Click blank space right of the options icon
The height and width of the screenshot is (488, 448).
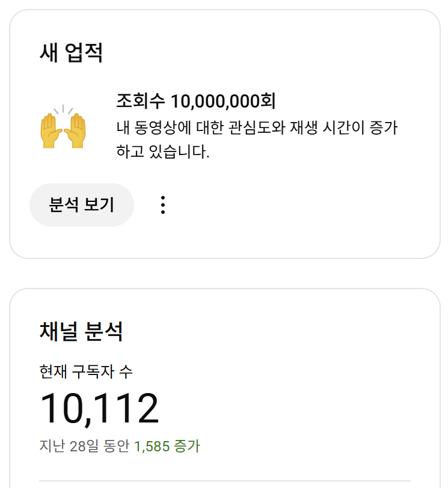tap(296, 205)
